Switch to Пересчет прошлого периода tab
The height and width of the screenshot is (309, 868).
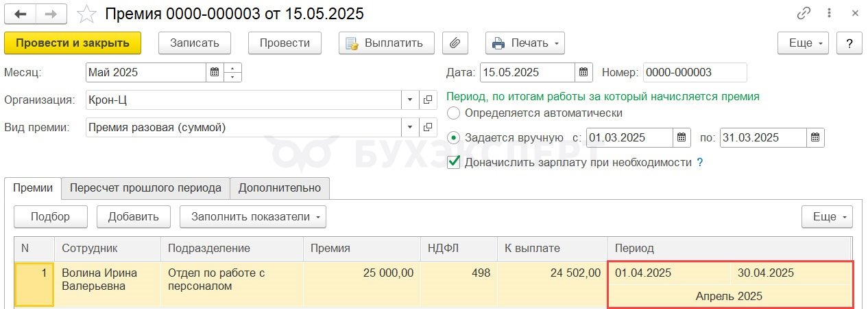pyautogui.click(x=145, y=187)
